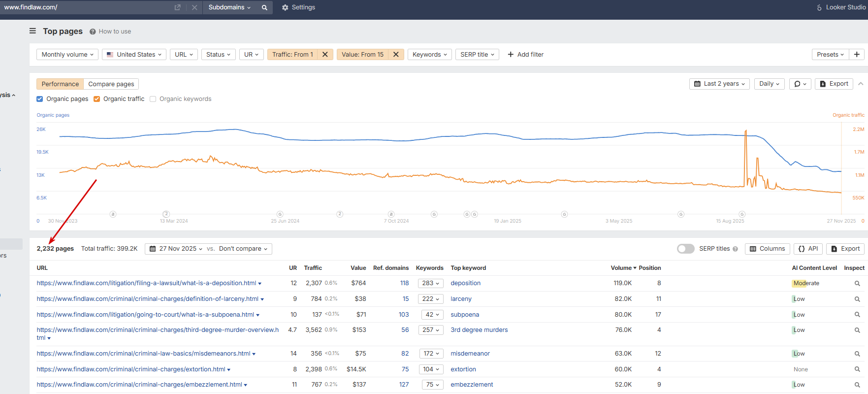The width and height of the screenshot is (868, 394).
Task: Open Looker Studio integration
Action: click(x=841, y=7)
